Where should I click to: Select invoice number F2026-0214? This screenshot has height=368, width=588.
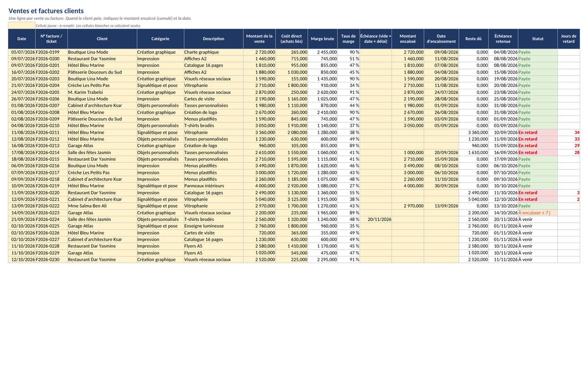51,153
